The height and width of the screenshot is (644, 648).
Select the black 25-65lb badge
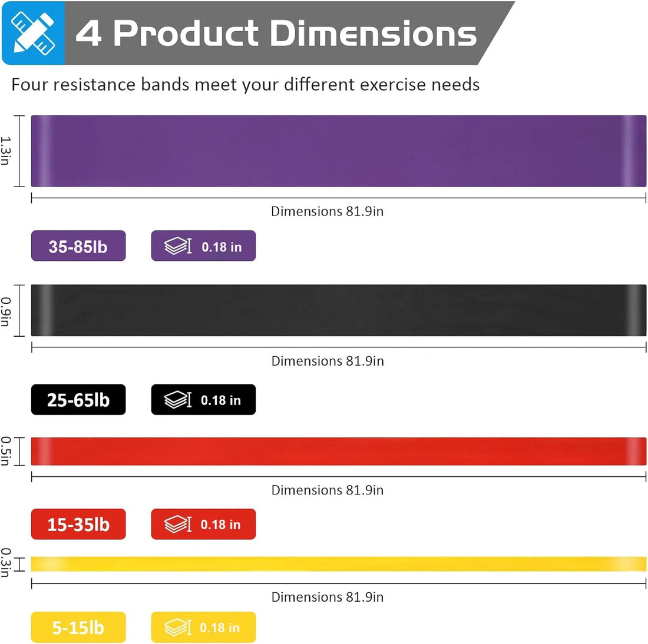(78, 400)
